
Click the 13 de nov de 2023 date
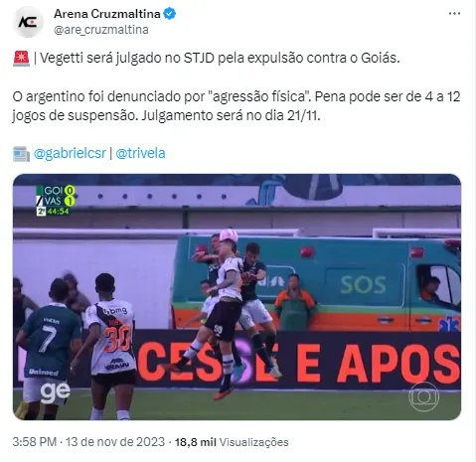click(x=115, y=442)
